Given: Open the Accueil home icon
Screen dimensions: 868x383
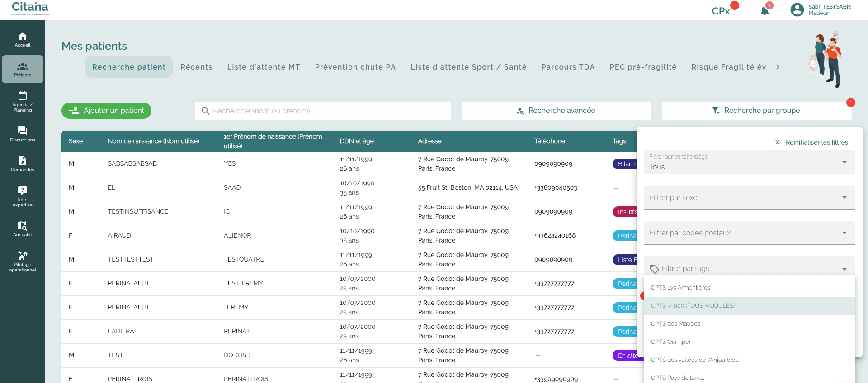Looking at the screenshot, I should (23, 37).
